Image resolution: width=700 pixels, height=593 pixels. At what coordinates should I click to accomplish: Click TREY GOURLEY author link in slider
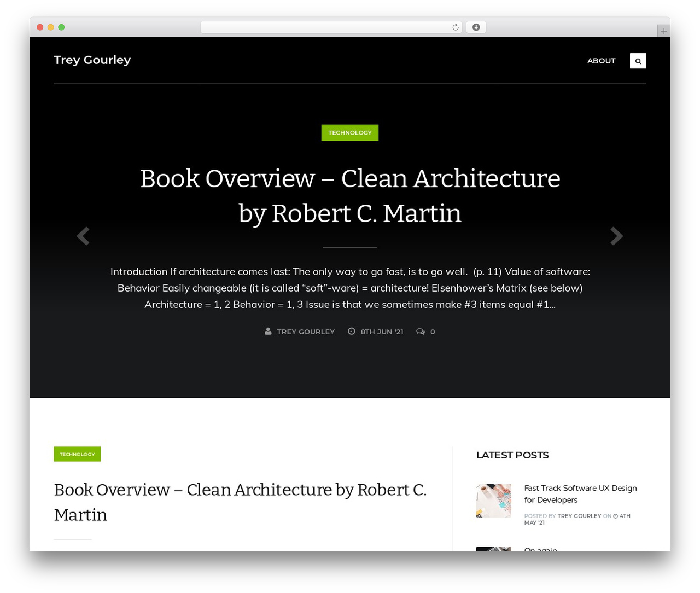(x=306, y=332)
